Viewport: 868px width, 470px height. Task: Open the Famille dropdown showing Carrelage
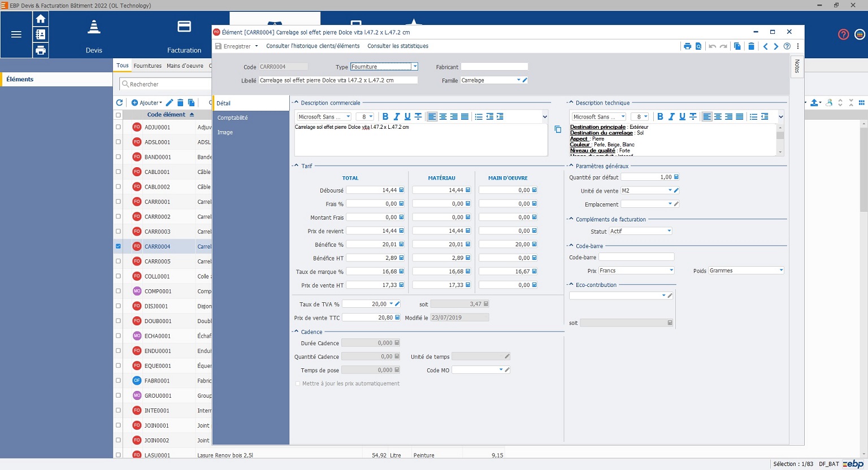pos(519,80)
